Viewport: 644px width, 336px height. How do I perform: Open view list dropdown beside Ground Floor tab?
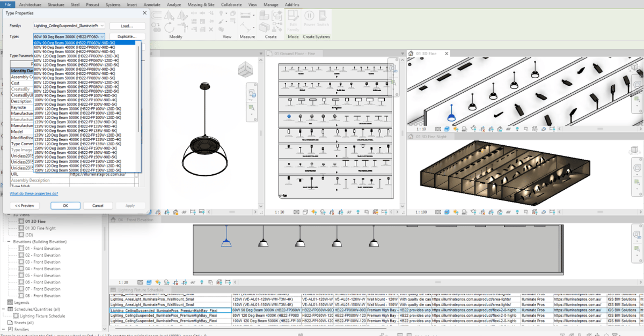coord(402,54)
